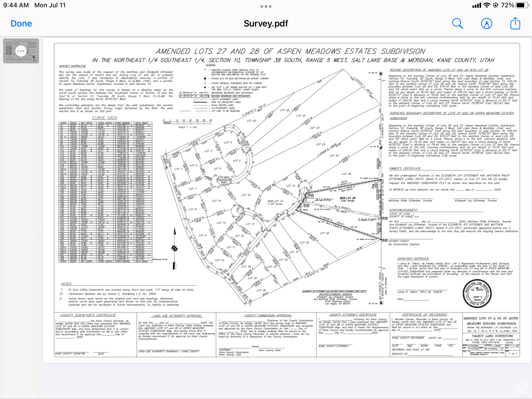Tap the ellipsis on the page thumbnail
532x399 pixels.
pyautogui.click(x=21, y=51)
